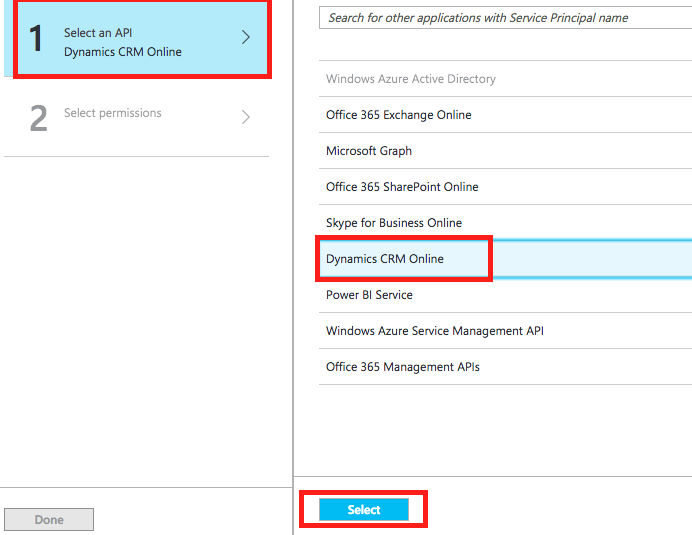The image size is (692, 535).
Task: Focus the Service Principal name search field
Action: (505, 18)
